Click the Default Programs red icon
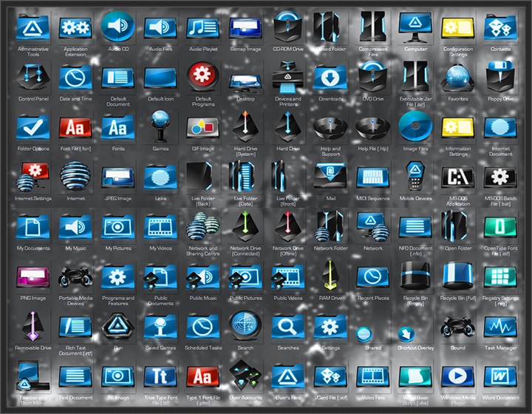532x414 pixels. tap(202, 76)
